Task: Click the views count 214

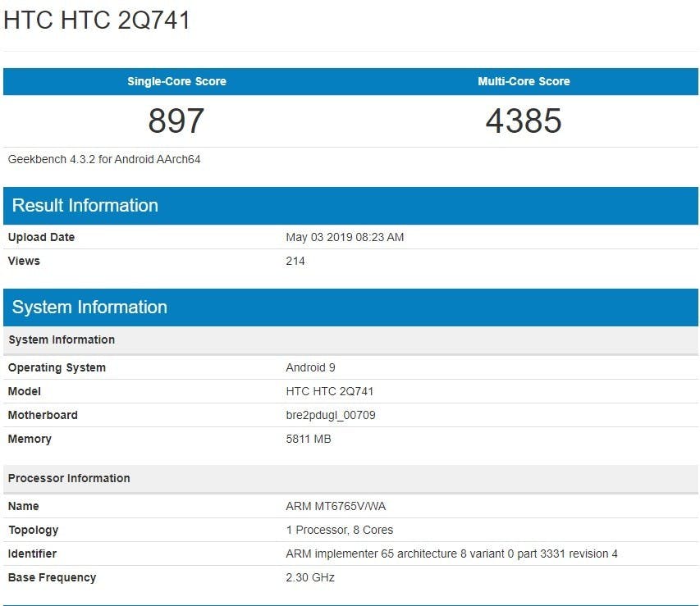Action: click(295, 261)
